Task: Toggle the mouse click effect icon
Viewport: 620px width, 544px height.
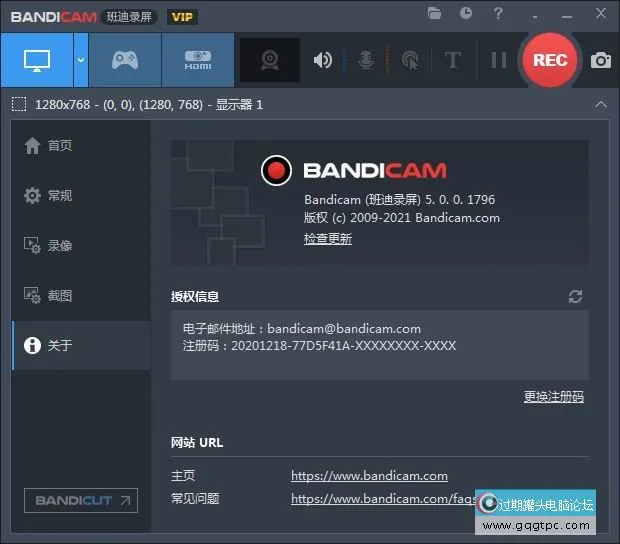Action: pos(410,60)
